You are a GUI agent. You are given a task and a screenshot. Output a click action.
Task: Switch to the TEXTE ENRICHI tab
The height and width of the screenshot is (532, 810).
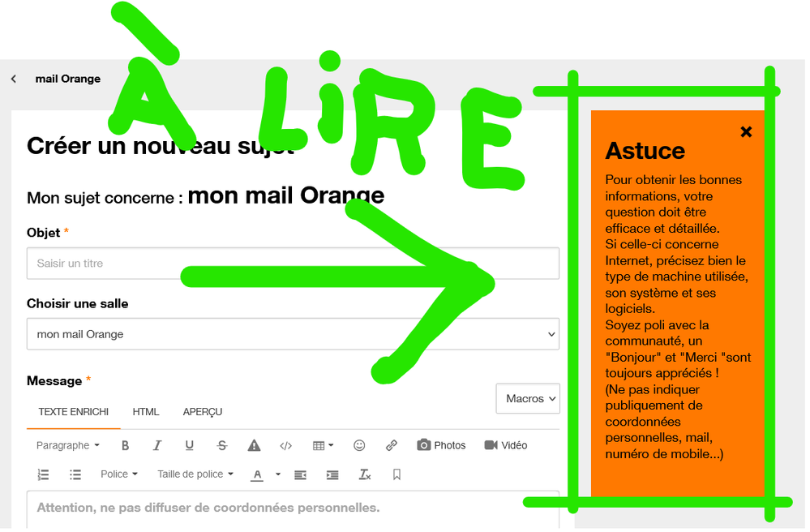tap(73, 413)
